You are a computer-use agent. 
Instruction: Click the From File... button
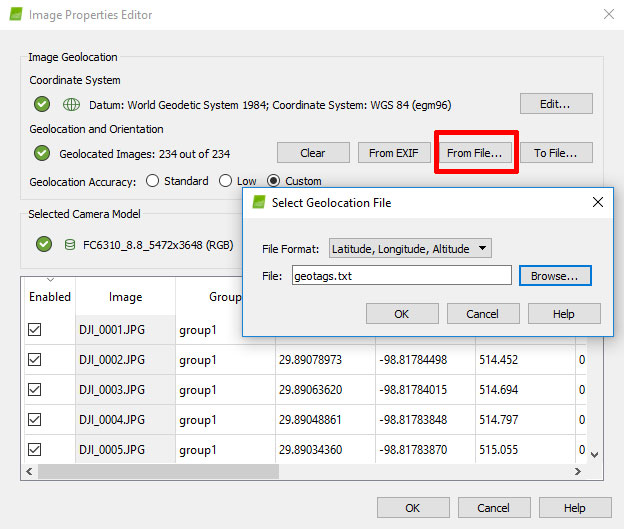coord(474,153)
